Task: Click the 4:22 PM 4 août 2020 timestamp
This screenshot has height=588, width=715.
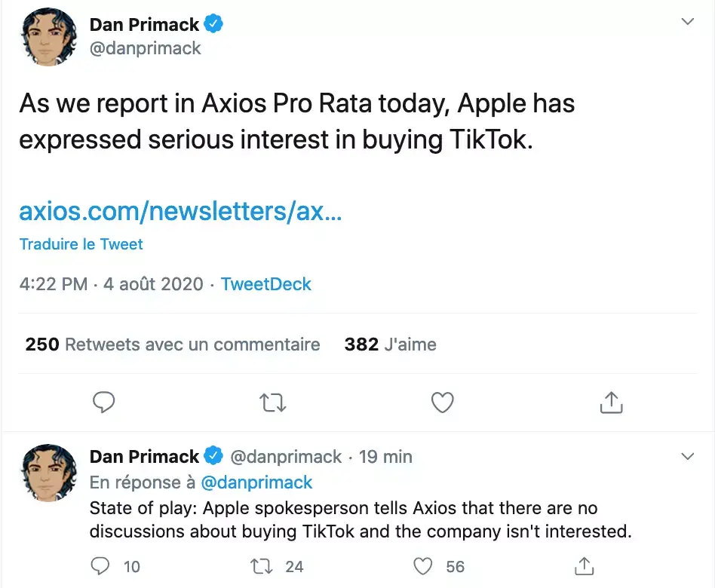Action: point(112,284)
